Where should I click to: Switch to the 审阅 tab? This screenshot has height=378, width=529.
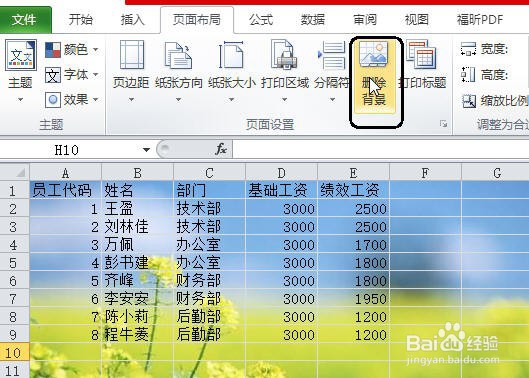(x=365, y=20)
